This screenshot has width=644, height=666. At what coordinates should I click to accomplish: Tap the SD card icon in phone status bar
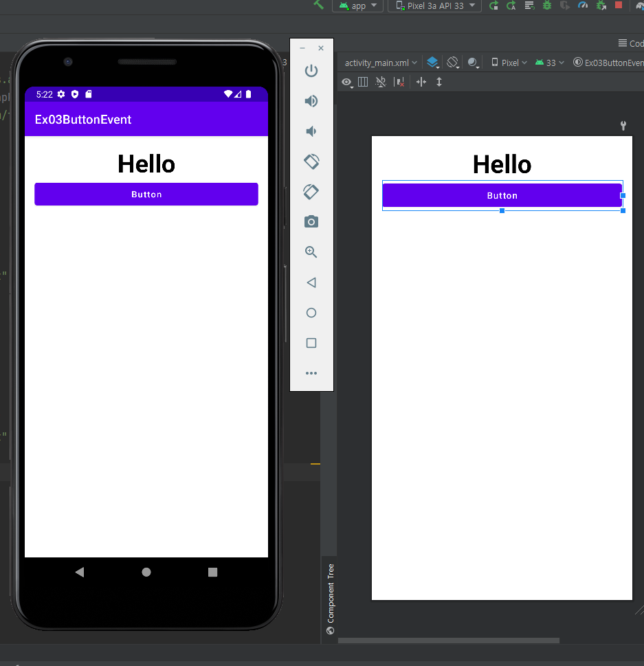tap(89, 94)
